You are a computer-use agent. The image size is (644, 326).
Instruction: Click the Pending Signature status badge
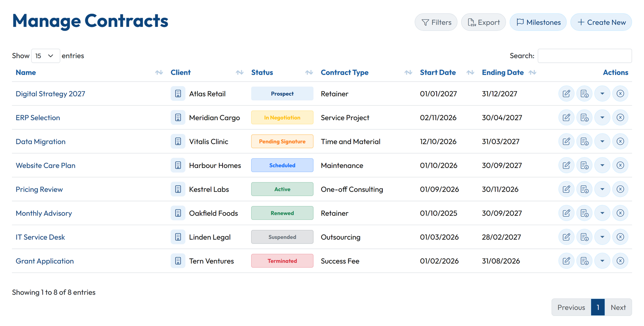pos(282,141)
